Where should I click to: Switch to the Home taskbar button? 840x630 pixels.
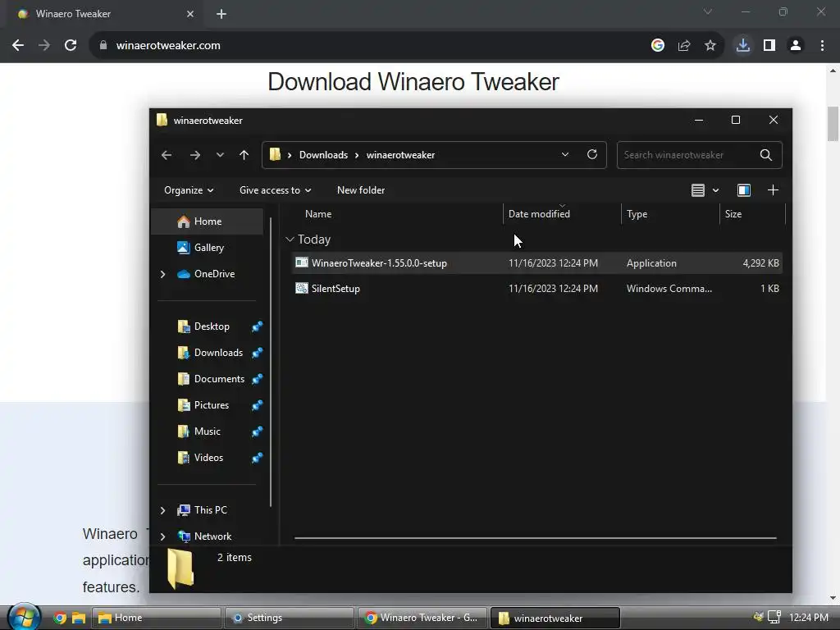click(156, 618)
